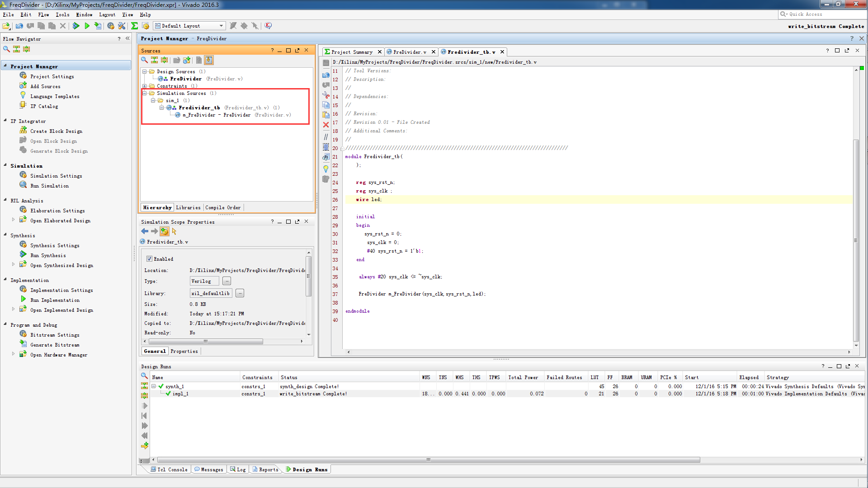Click the Open Project folder icon
Viewport: 868px width, 488px height.
coord(6,26)
